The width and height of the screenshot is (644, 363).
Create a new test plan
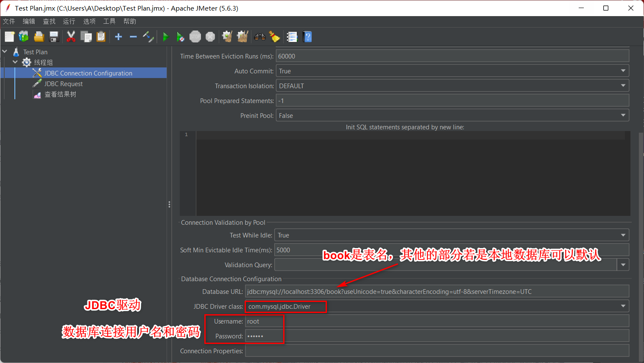[x=9, y=37]
